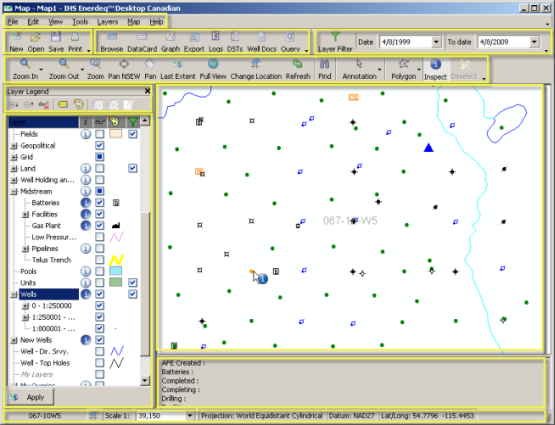Uncheck the New Wells layer checkbox

(100, 340)
